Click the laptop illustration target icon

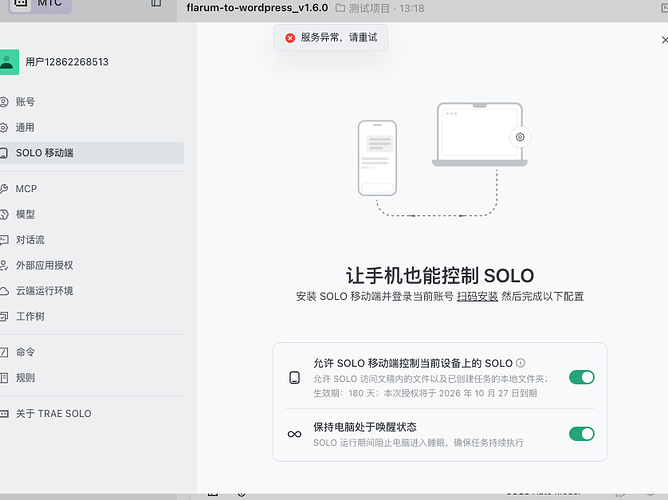520,137
